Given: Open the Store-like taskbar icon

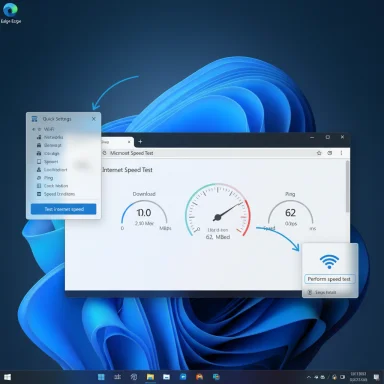Looking at the screenshot, I should pyautogui.click(x=216, y=377).
